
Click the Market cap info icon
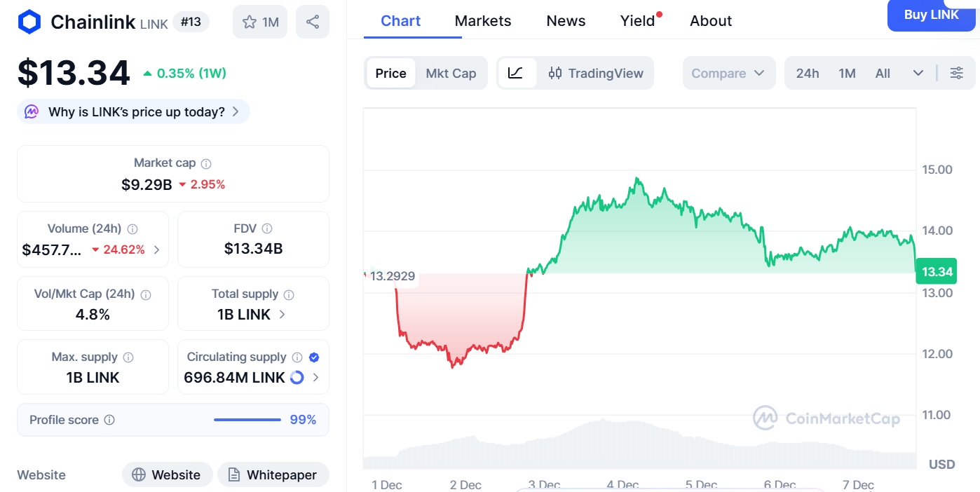pyautogui.click(x=206, y=163)
